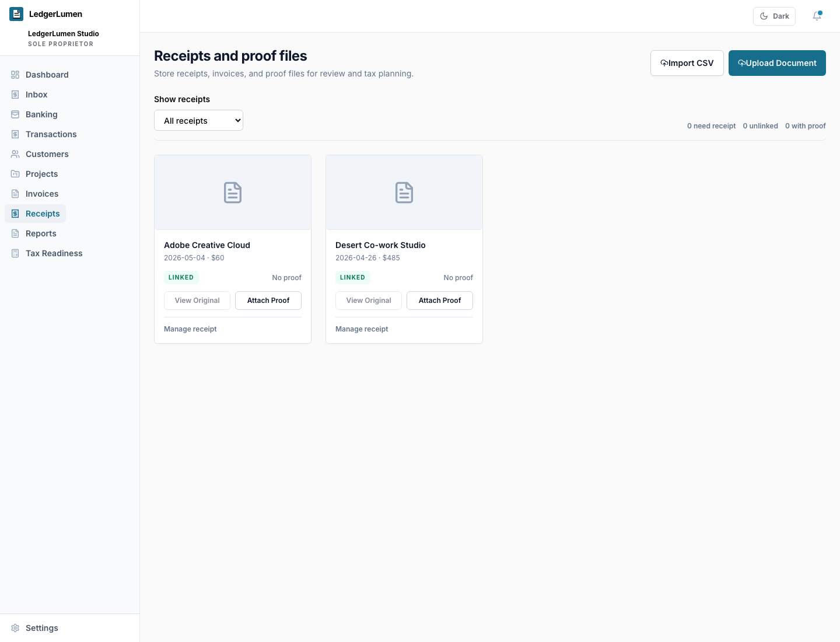Click the Banking card icon in sidebar
840x642 pixels.
point(15,114)
